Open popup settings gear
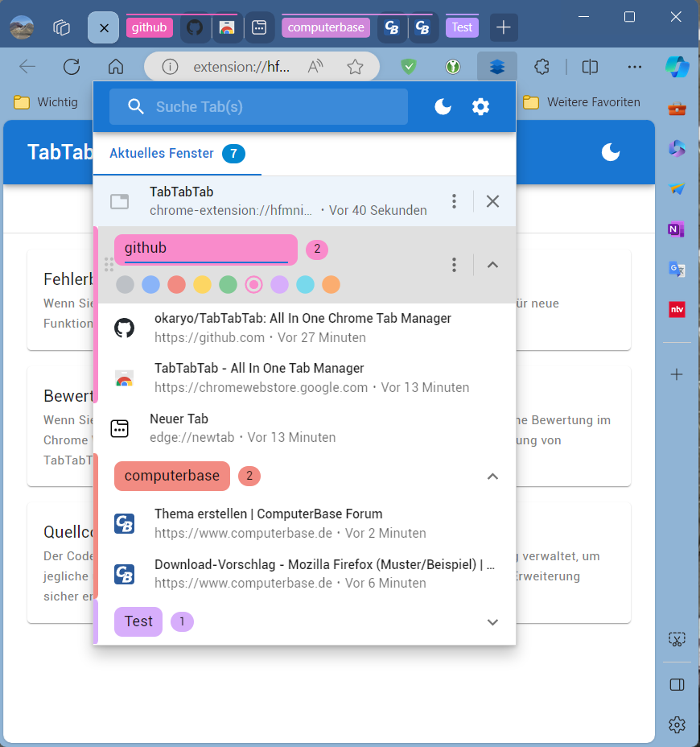Image resolution: width=700 pixels, height=747 pixels. [480, 107]
